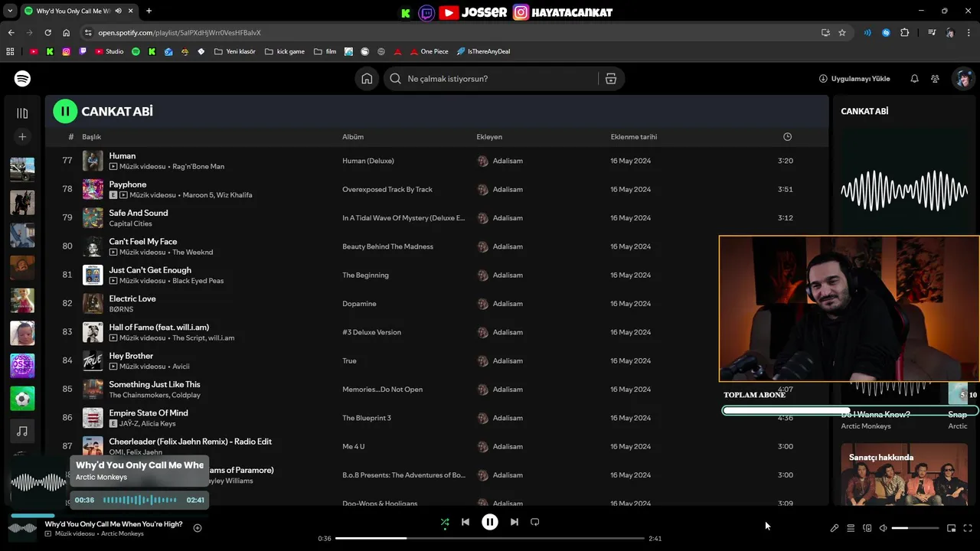Open the One Piece bookmark

tap(429, 51)
